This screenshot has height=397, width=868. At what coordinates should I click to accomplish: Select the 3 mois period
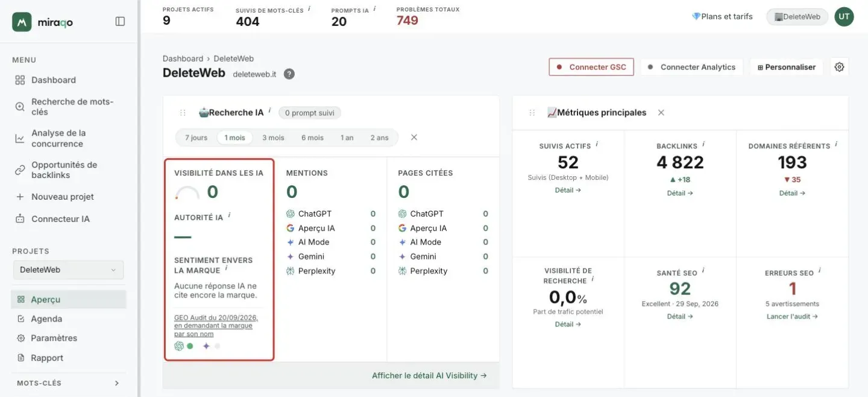273,138
